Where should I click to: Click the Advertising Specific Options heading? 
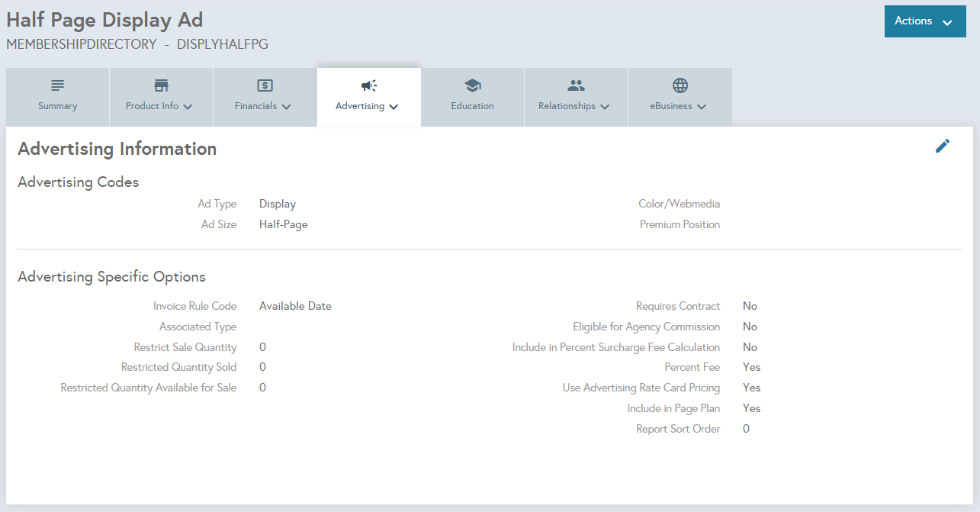(x=111, y=277)
